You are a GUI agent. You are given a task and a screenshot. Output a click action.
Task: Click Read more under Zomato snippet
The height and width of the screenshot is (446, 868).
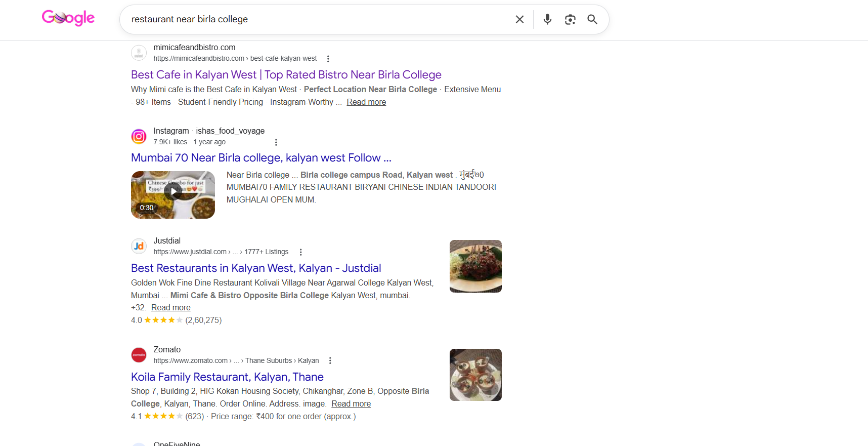351,404
